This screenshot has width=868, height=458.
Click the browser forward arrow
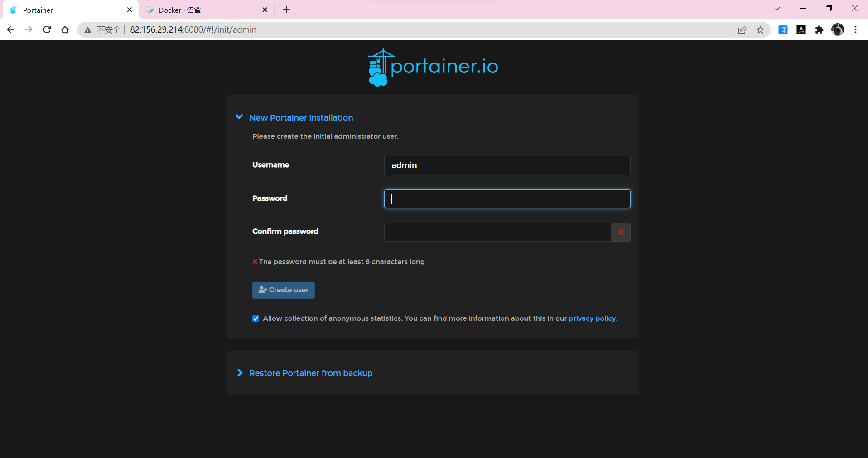tap(29, 29)
